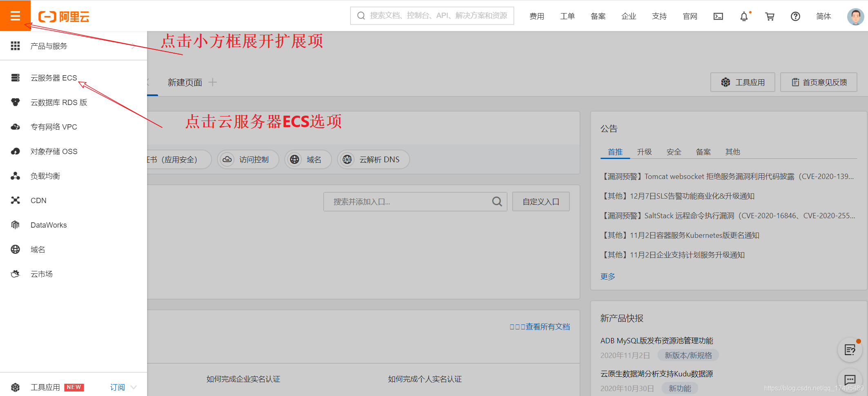Screen dimensions: 868x396
Task: Open the shopping cart icon
Action: click(x=770, y=16)
